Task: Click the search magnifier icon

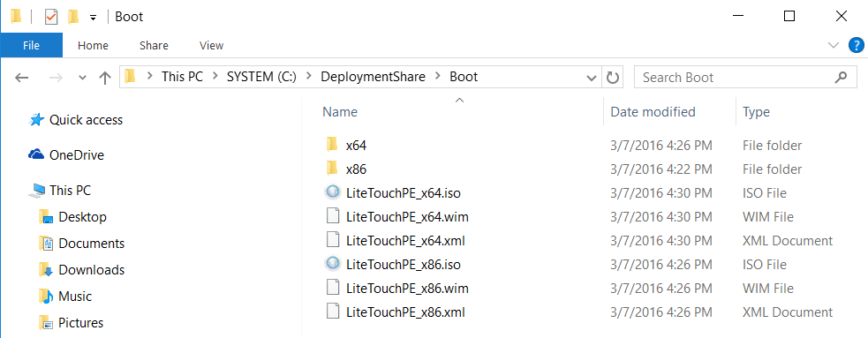Action: point(841,77)
